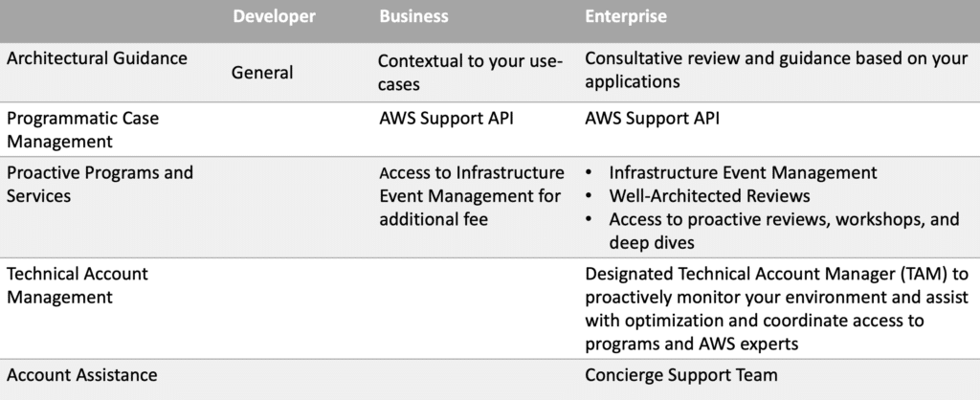This screenshot has height=400, width=980.
Task: Select the Account Assistance row label
Action: pos(82,375)
